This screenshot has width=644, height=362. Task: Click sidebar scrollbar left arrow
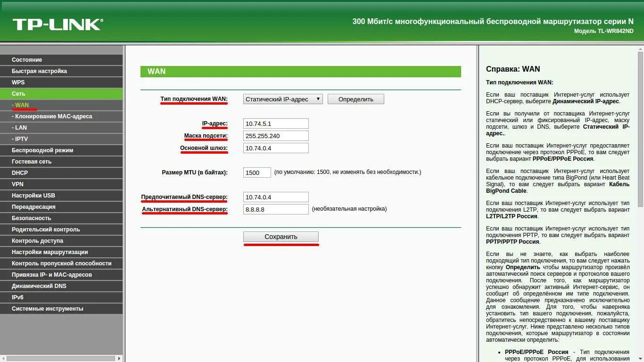pyautogui.click(x=3, y=359)
